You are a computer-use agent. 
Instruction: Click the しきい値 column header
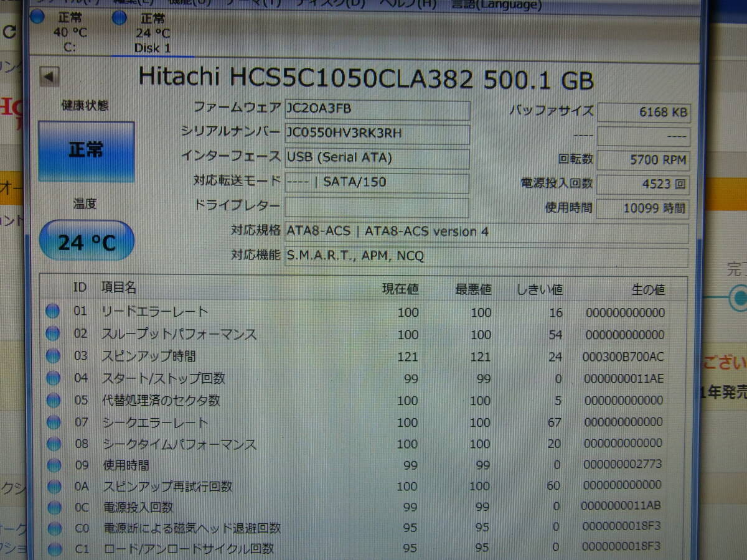pyautogui.click(x=539, y=289)
